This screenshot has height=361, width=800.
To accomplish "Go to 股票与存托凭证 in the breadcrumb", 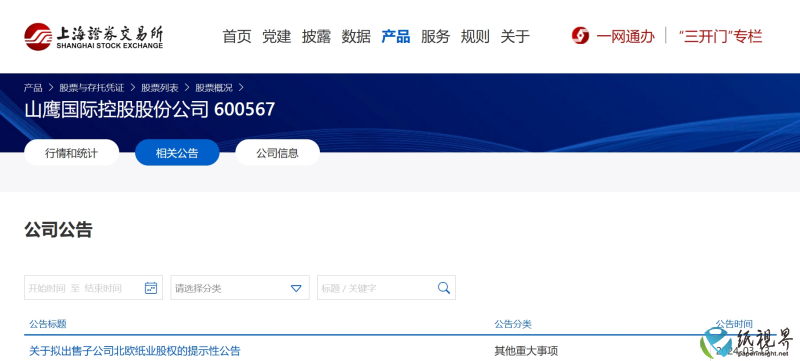I will 92,88.
